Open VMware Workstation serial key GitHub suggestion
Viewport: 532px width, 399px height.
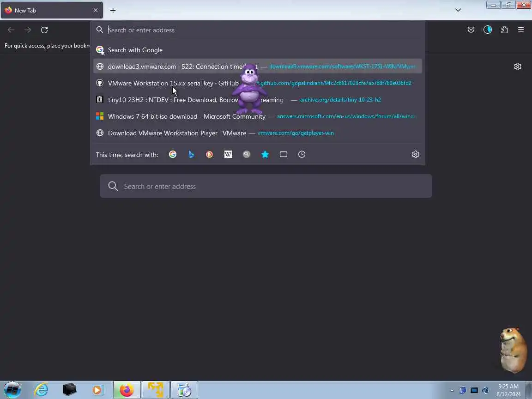point(258,83)
